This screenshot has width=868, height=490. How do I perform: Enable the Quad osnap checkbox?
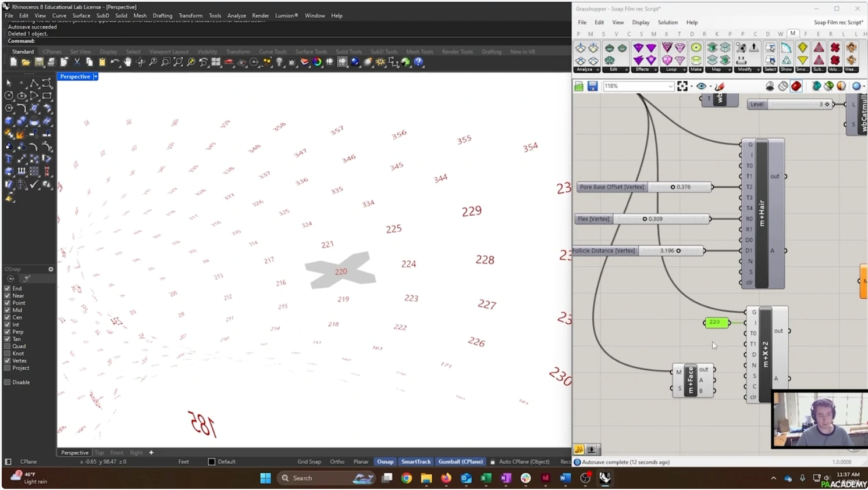pyautogui.click(x=8, y=346)
